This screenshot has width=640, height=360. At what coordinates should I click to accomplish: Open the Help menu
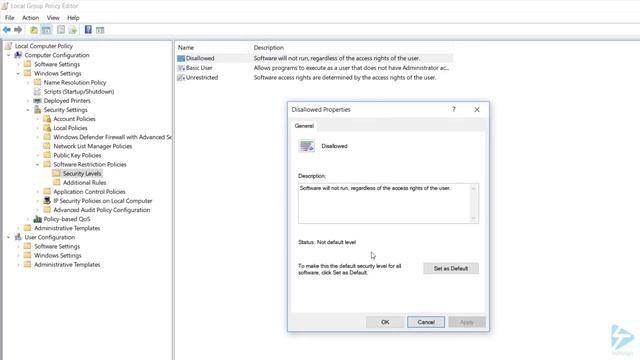(x=73, y=18)
